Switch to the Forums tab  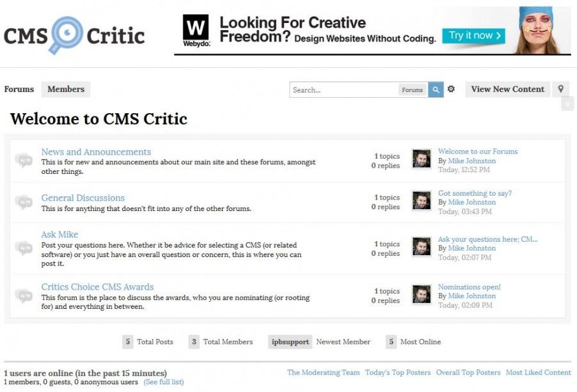(x=19, y=89)
